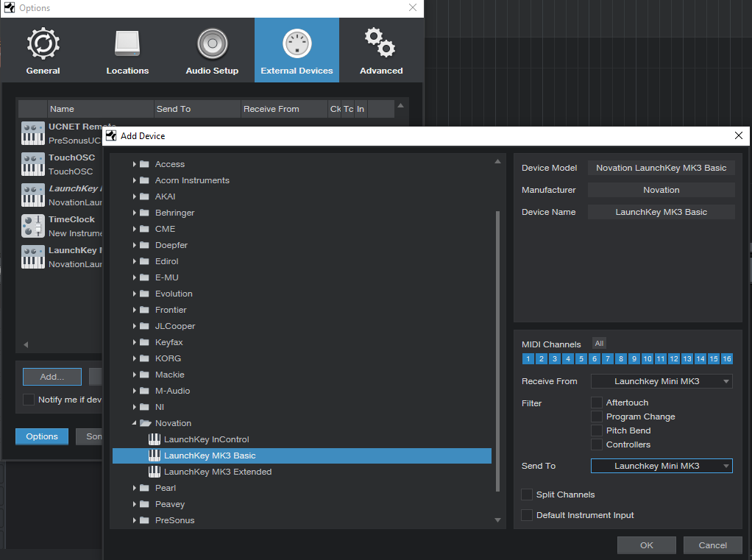The image size is (752, 560).
Task: Switch to the Audio Setup tab
Action: point(212,50)
